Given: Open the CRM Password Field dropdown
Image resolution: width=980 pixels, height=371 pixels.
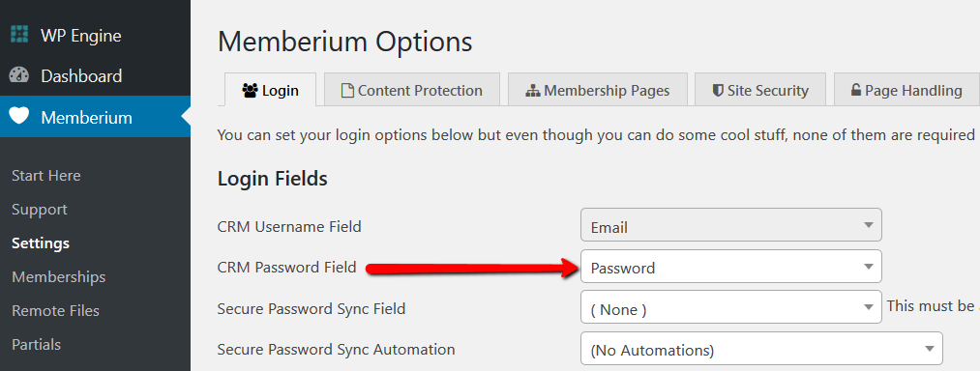Looking at the screenshot, I should pyautogui.click(x=731, y=267).
